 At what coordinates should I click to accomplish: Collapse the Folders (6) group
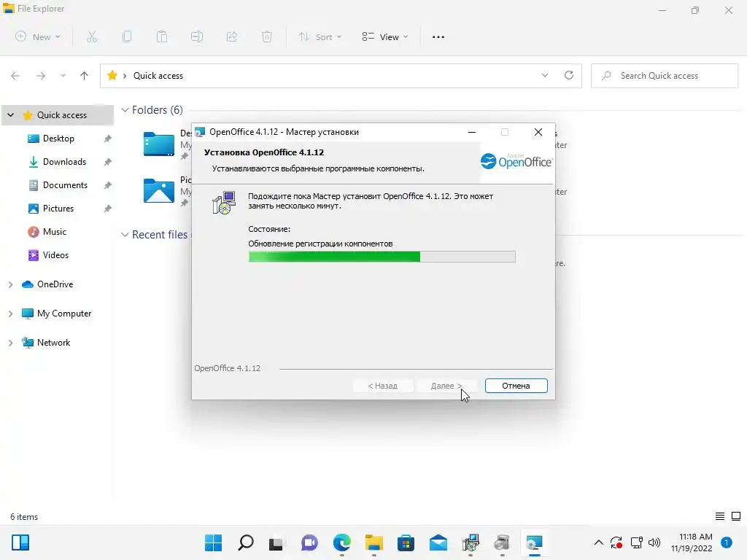pos(125,110)
